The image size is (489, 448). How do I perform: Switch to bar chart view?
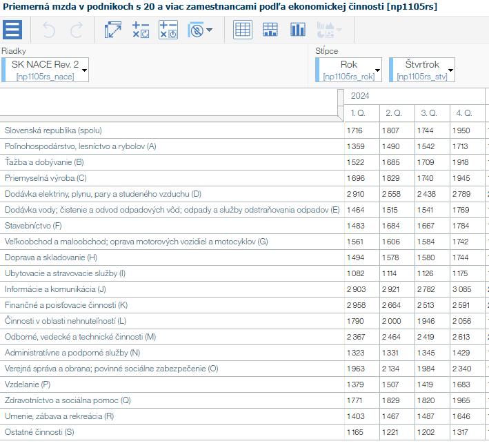298,30
